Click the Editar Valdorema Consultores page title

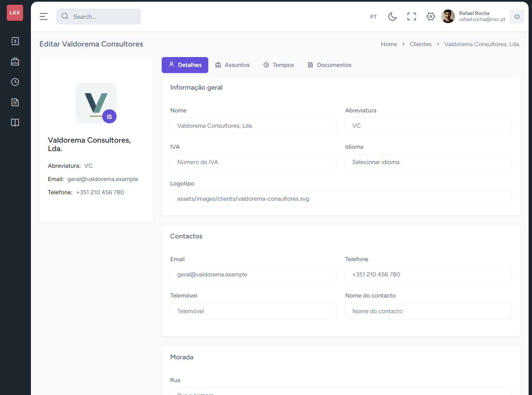(x=91, y=44)
